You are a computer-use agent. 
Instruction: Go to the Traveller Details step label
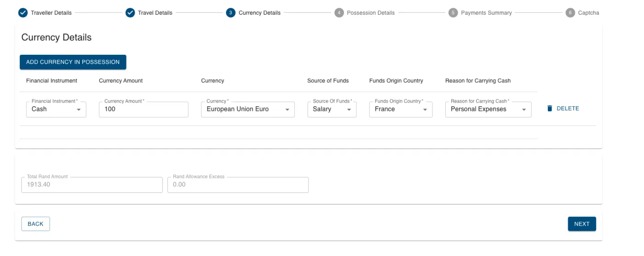pyautogui.click(x=51, y=13)
